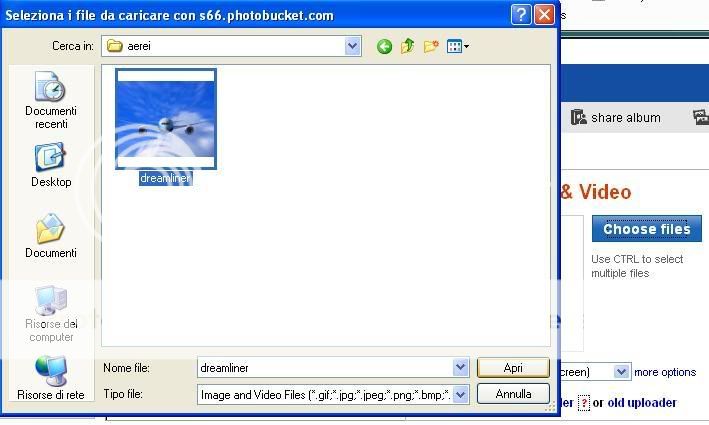This screenshot has width=709, height=425.
Task: Open Risorse del computer
Action: tap(51, 314)
